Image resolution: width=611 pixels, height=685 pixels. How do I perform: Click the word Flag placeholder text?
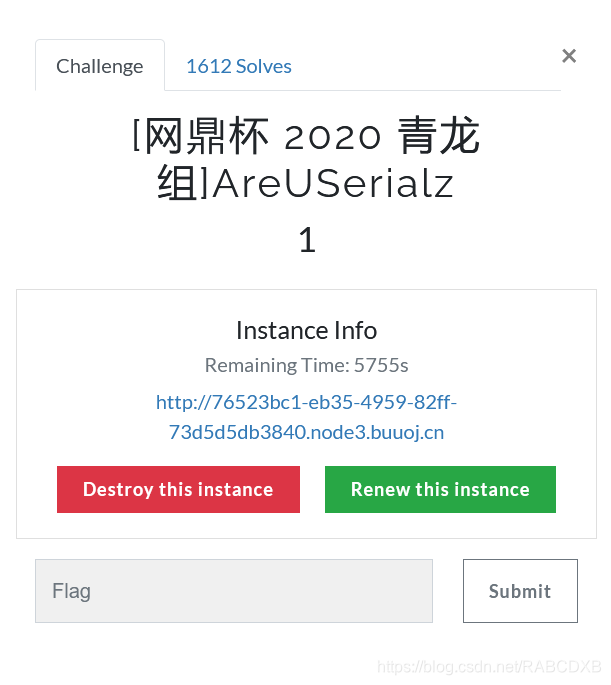pyautogui.click(x=71, y=591)
